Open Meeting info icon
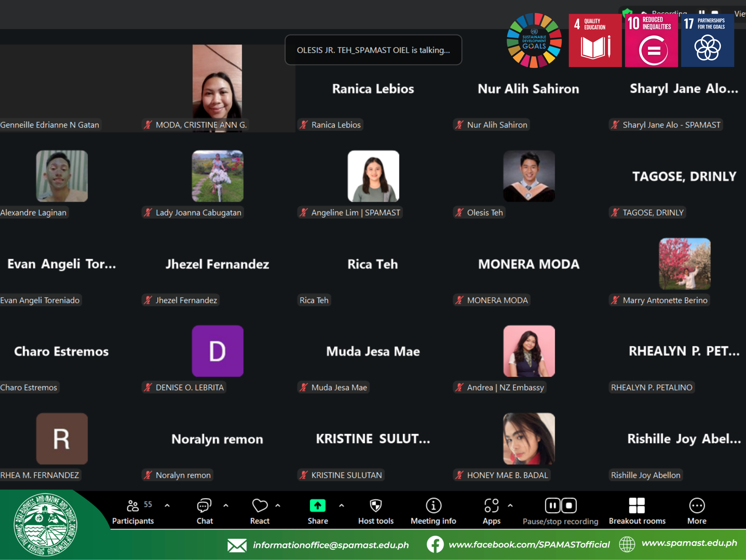 click(x=433, y=506)
